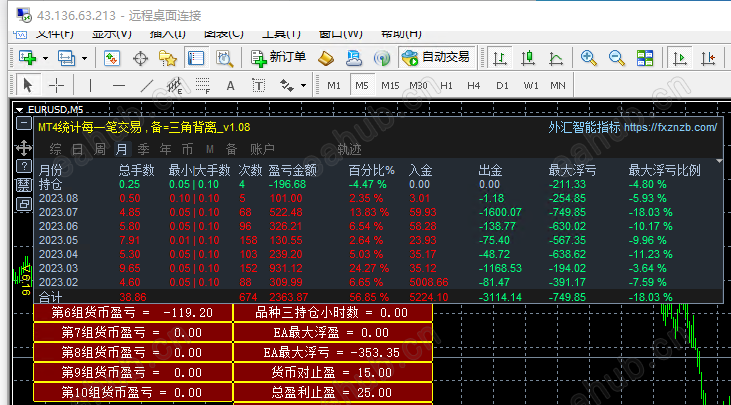Click the panel's grid table icon
The image size is (731, 405).
click(x=24, y=185)
